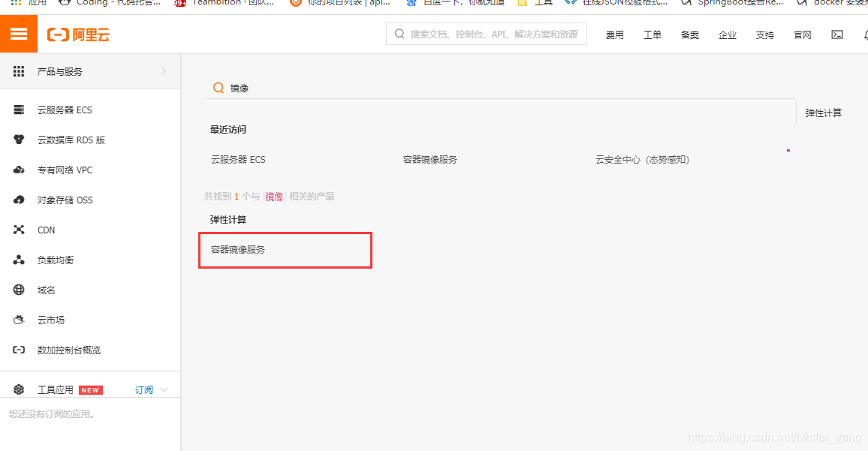Click the 订阅 link in 工具应用
This screenshot has height=451, width=868.
[144, 389]
